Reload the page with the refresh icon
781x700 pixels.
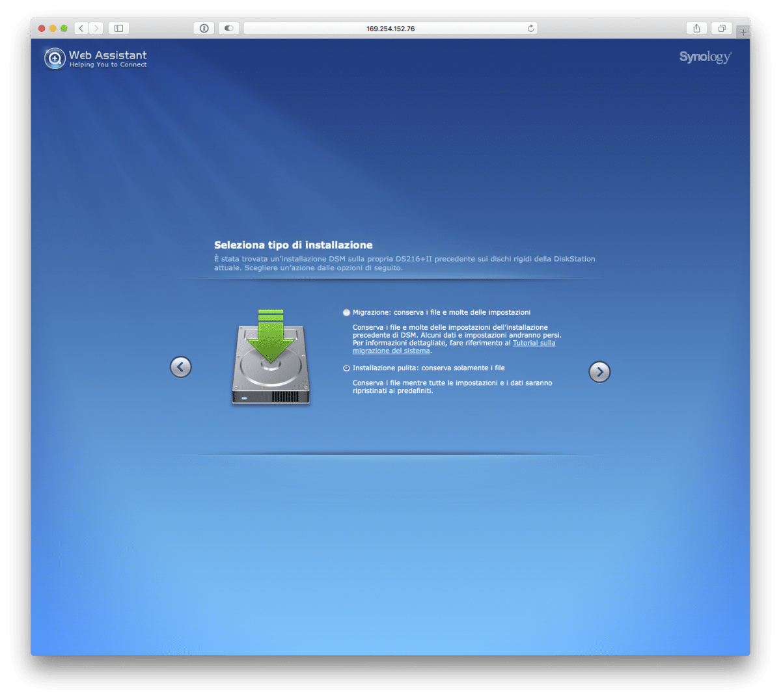point(530,29)
